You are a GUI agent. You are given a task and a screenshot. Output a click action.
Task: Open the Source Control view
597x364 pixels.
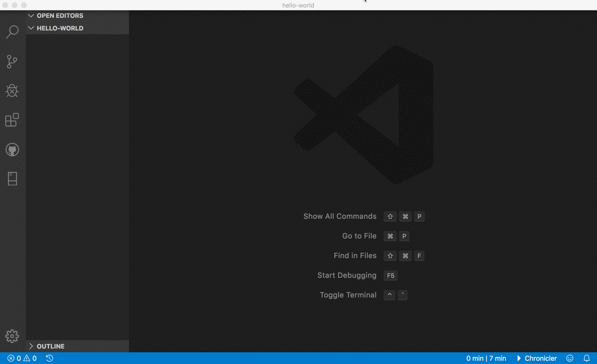[12, 61]
